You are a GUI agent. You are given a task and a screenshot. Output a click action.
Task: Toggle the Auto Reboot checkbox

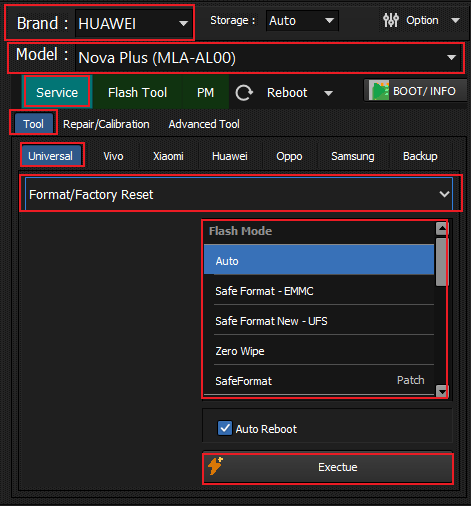(225, 428)
